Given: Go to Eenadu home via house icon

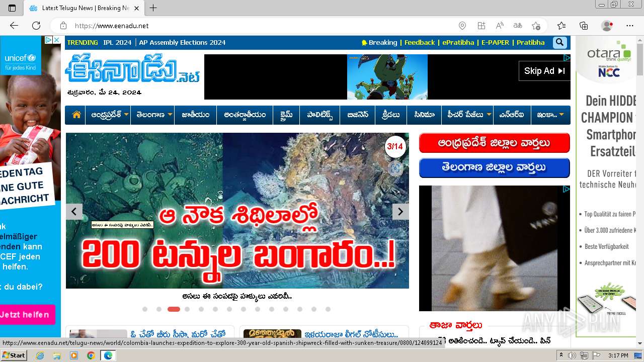Looking at the screenshot, I should (x=76, y=115).
